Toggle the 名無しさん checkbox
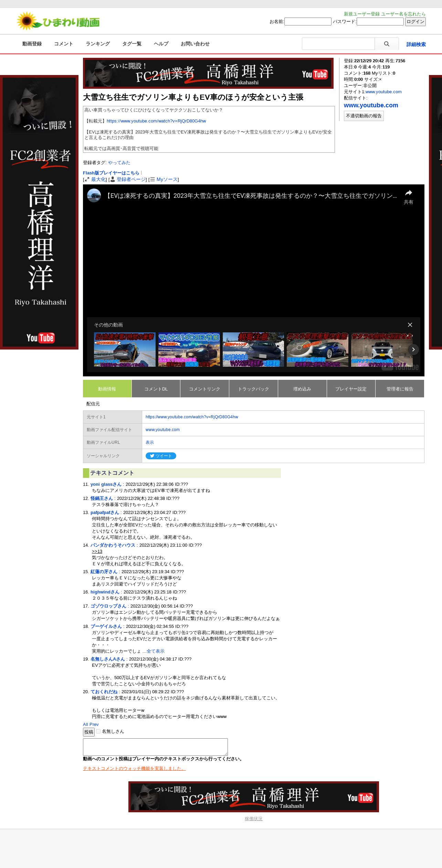 [x=98, y=731]
